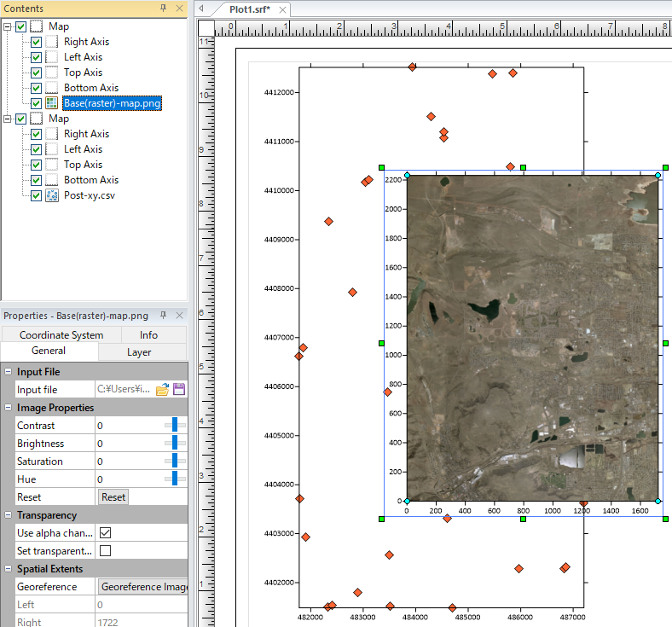The image size is (672, 627).
Task: Toggle first map's Bottom Axis checkbox
Action: click(x=37, y=88)
